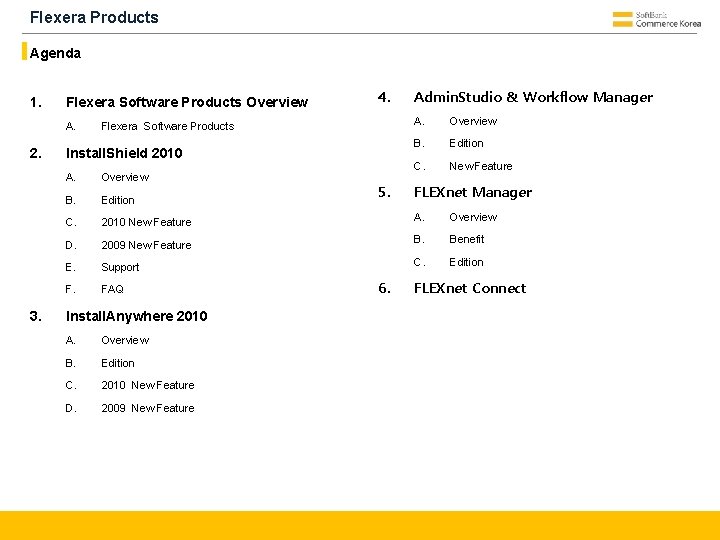Select the 'FLEXnet Manager' heading
The image size is (720, 540).
472,192
